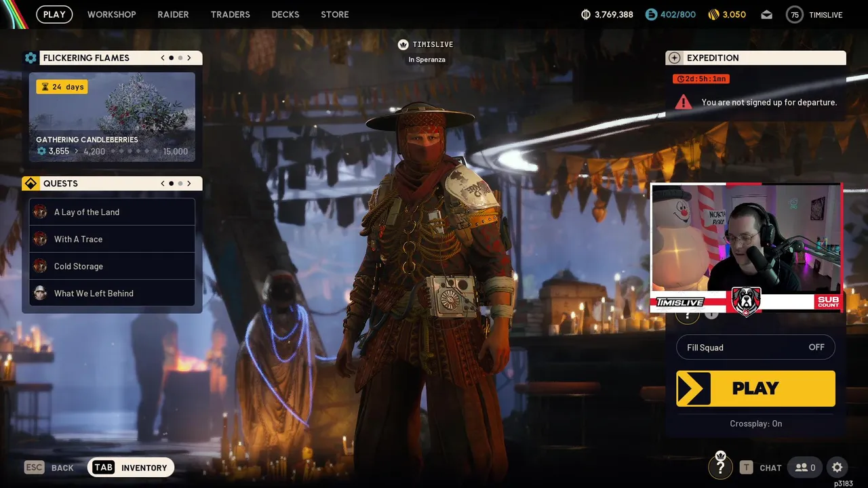868x488 pixels.
Task: Click the Back label
Action: click(x=62, y=468)
